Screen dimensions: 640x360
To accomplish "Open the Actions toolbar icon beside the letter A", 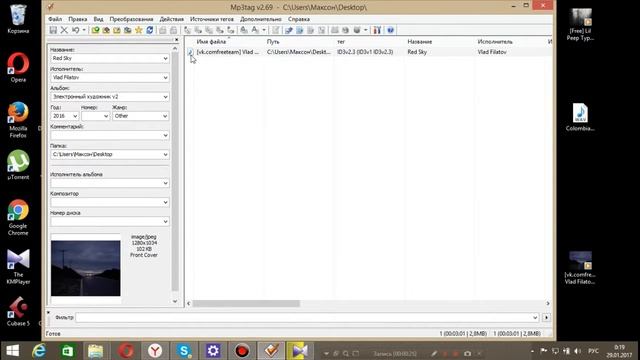I will pos(244,30).
